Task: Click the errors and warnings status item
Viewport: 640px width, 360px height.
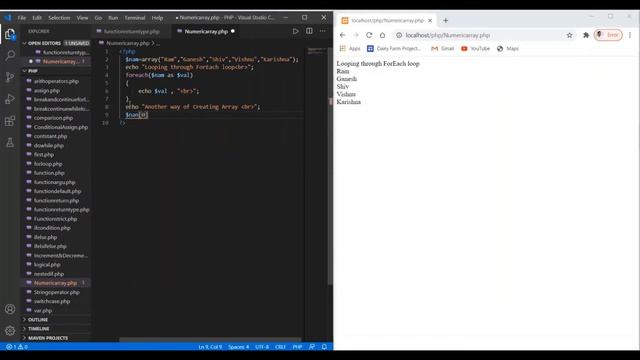Action: (x=17, y=347)
